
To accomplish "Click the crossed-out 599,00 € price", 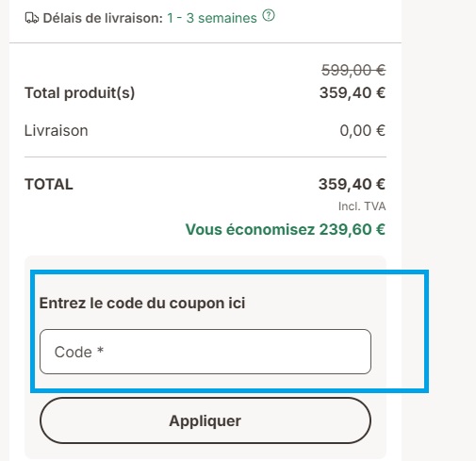I will 353,70.
